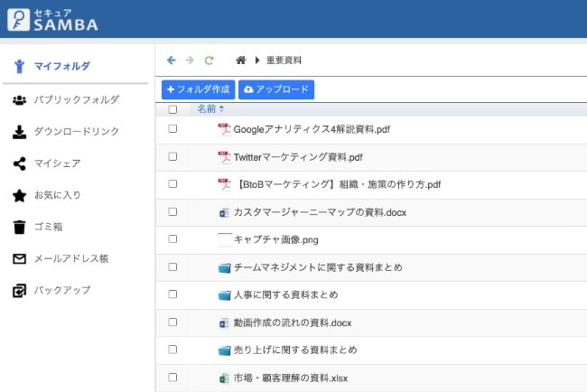
Task: Open ダウンロードリンク in the sidebar
Action: point(77,131)
